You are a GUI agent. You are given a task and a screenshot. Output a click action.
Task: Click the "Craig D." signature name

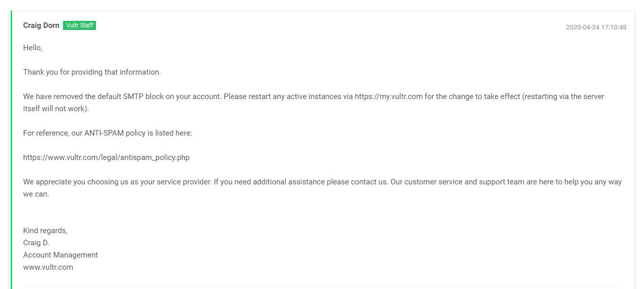click(36, 243)
